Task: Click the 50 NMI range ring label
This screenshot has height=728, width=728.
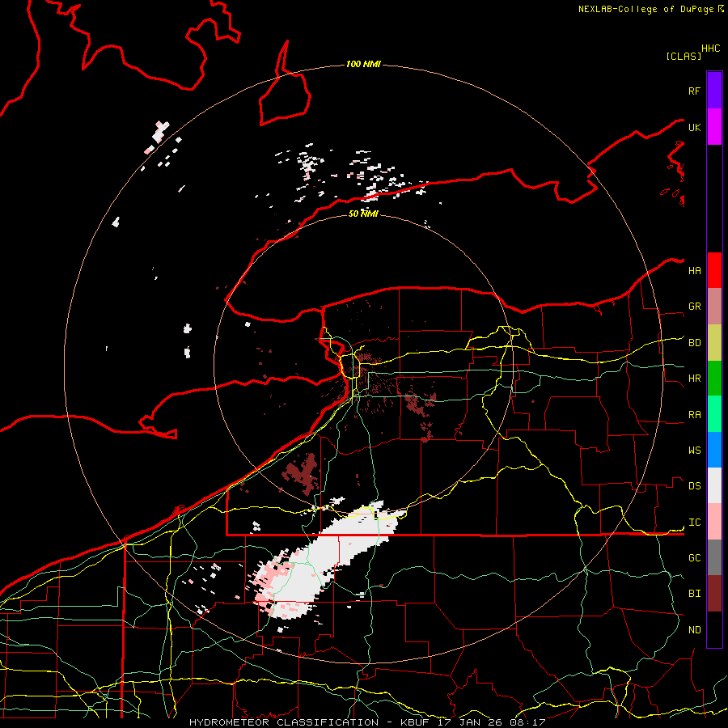Action: point(363,214)
